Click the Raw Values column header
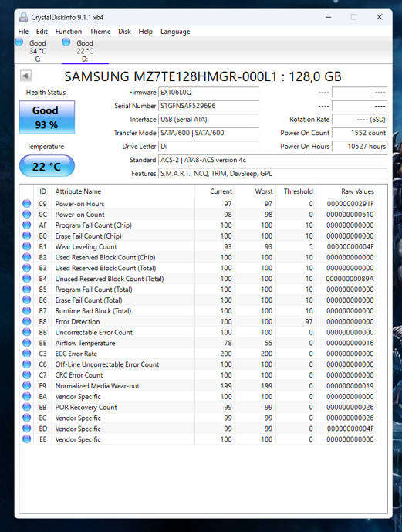 pos(357,191)
